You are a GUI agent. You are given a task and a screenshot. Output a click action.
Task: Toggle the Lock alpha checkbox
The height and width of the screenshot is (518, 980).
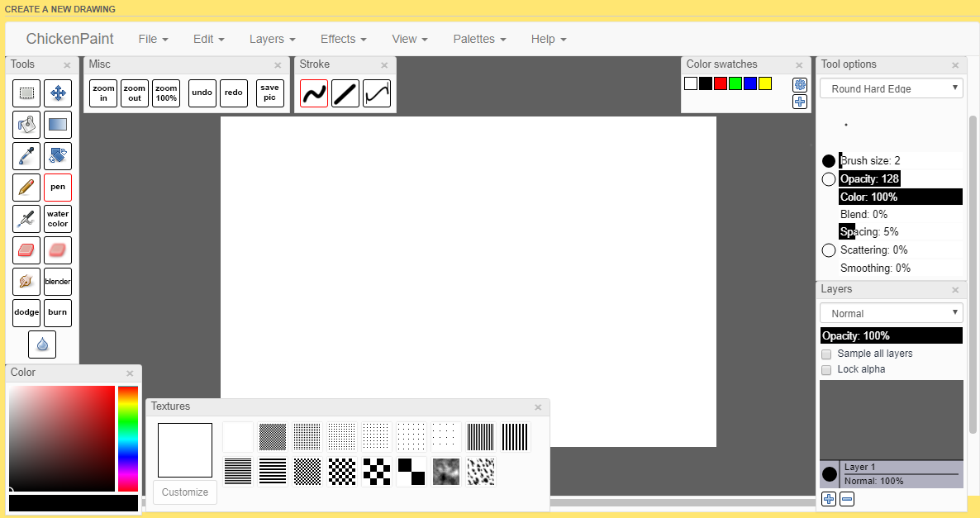[x=826, y=369]
